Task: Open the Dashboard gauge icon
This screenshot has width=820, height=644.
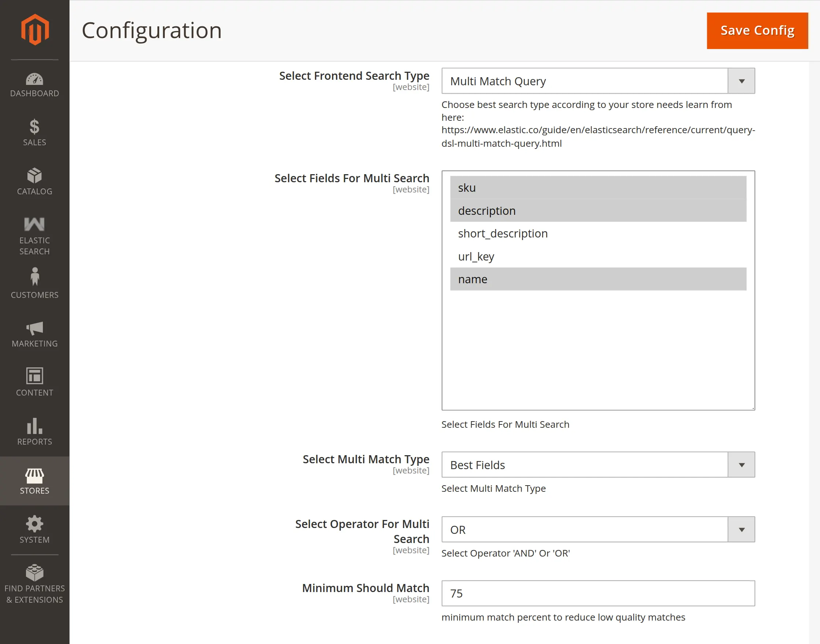Action: click(35, 79)
